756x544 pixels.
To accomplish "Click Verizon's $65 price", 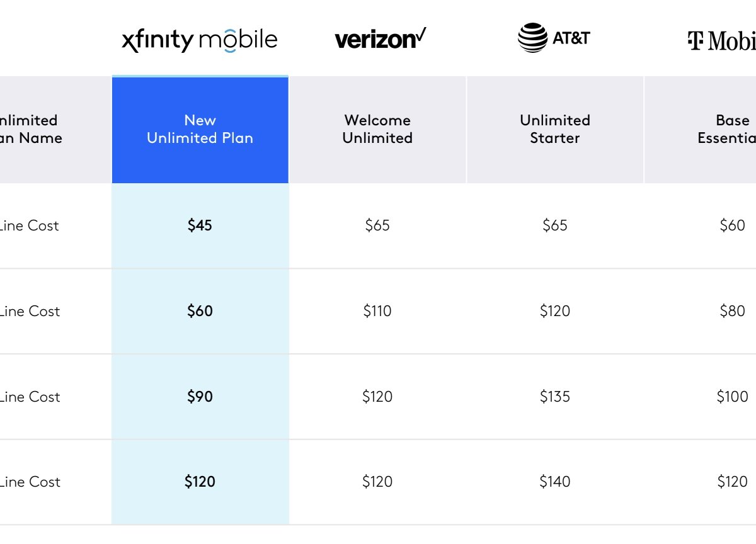I will 377,225.
